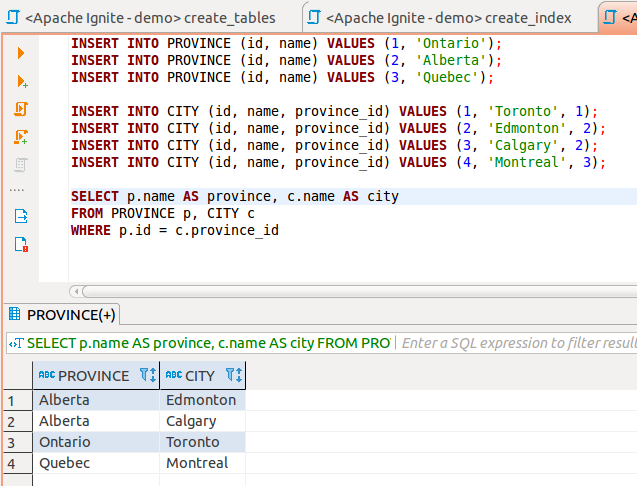Click the Alberta cell in row 1
637x486 pixels.
pos(96,400)
